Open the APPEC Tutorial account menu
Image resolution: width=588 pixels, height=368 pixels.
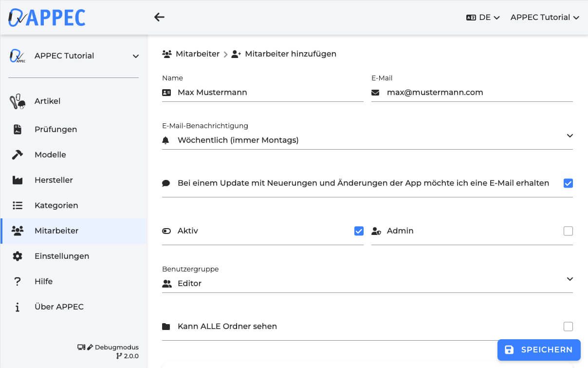pyautogui.click(x=544, y=17)
